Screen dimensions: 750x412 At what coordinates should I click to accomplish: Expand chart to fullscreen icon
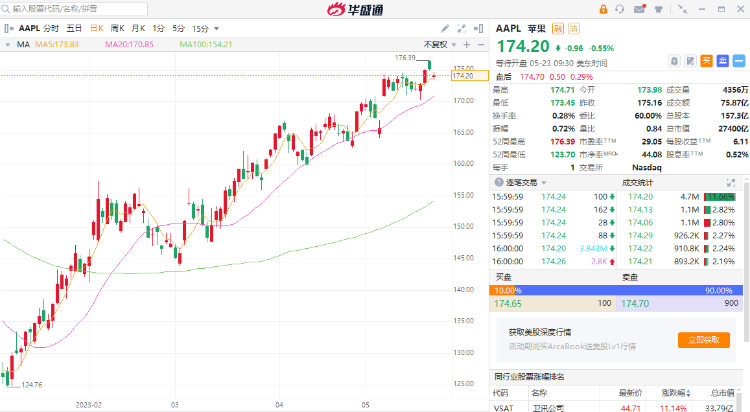click(462, 29)
